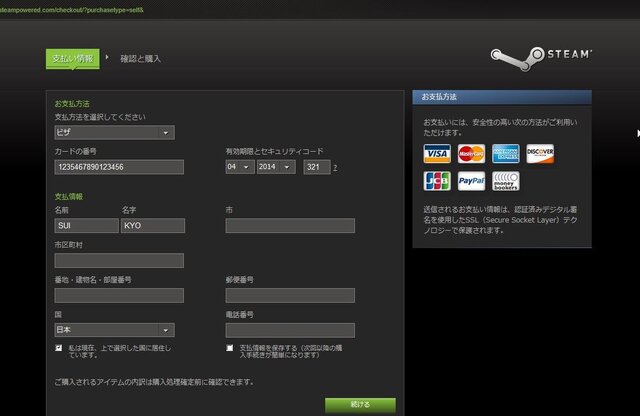Open the payment method dropdown showing ビザ

coord(114,132)
